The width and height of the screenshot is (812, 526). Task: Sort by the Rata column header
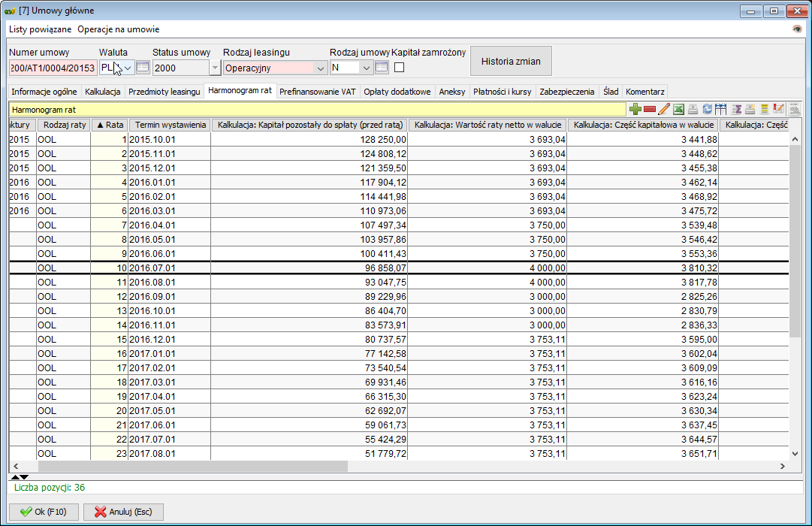point(109,125)
